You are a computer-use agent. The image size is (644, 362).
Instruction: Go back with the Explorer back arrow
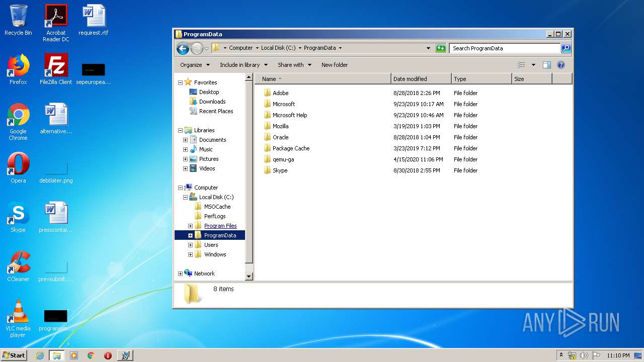(183, 48)
